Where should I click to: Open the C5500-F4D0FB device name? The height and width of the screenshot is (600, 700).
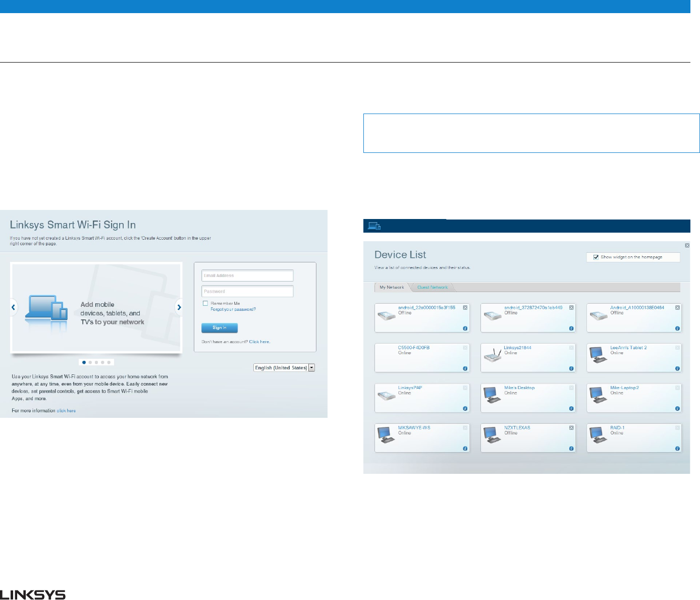click(413, 348)
